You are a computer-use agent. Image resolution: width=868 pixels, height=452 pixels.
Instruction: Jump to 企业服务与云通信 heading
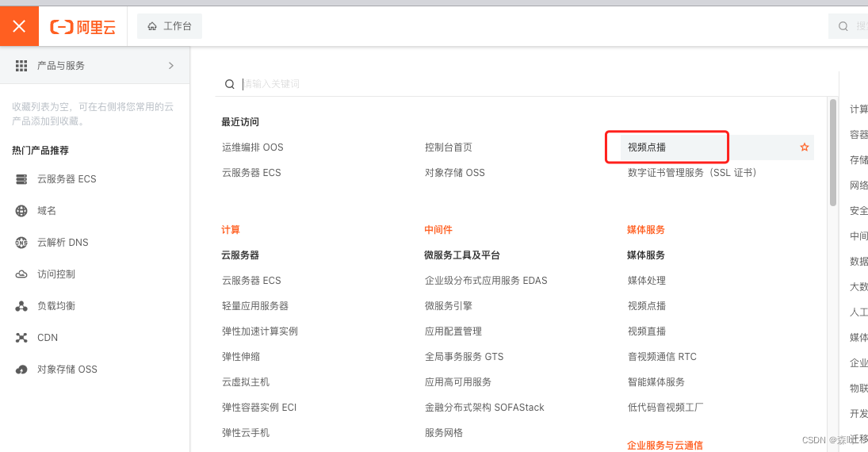click(x=665, y=446)
